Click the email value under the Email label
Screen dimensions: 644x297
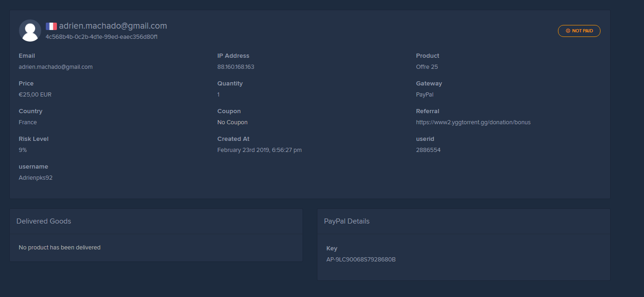pyautogui.click(x=56, y=67)
